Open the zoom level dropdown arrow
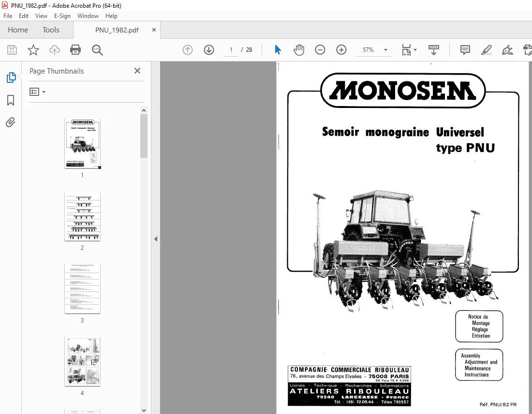The width and height of the screenshot is (532, 414). [x=386, y=50]
